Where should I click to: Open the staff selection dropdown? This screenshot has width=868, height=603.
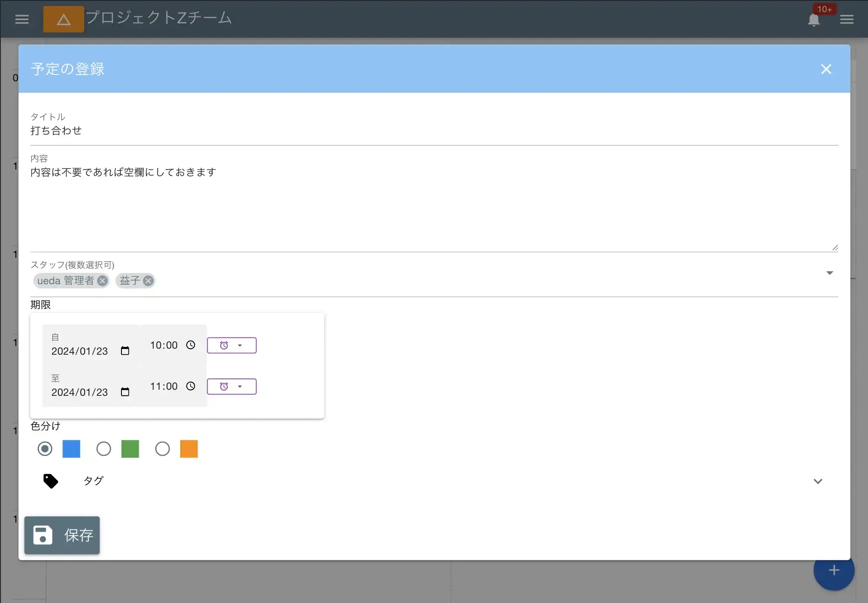(x=830, y=273)
